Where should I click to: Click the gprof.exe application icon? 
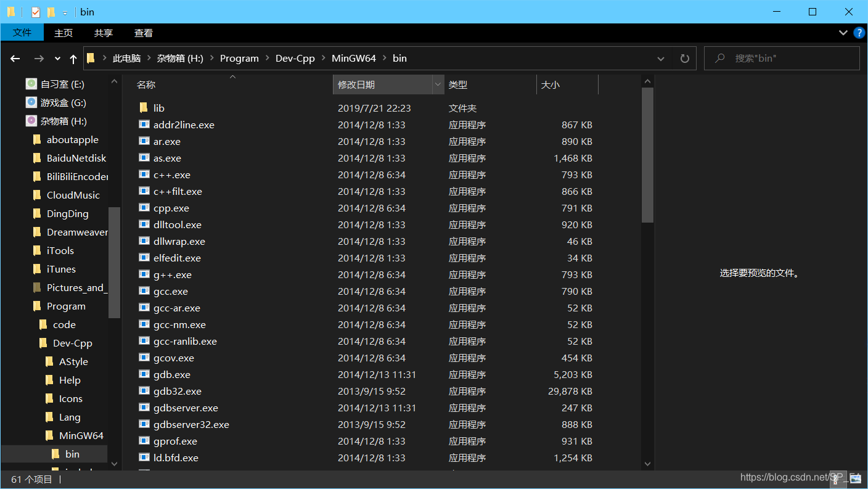pyautogui.click(x=144, y=441)
